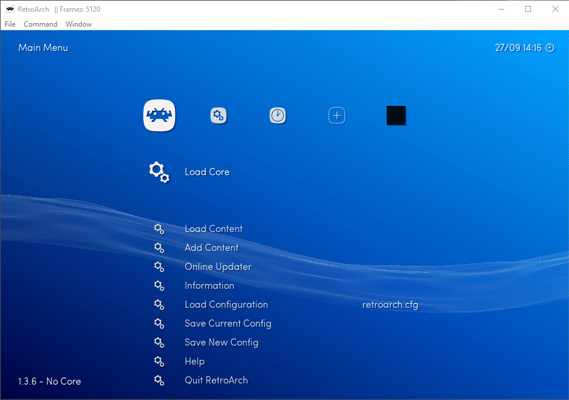Screen dimensions: 569x400
Task: Click the Main Menu heading text
Action: (43, 48)
